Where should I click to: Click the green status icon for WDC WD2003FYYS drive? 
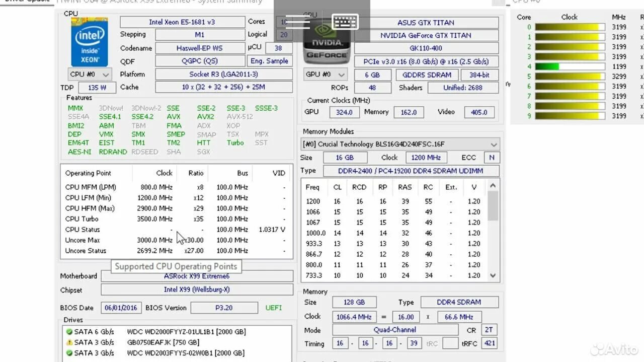pos(69,353)
